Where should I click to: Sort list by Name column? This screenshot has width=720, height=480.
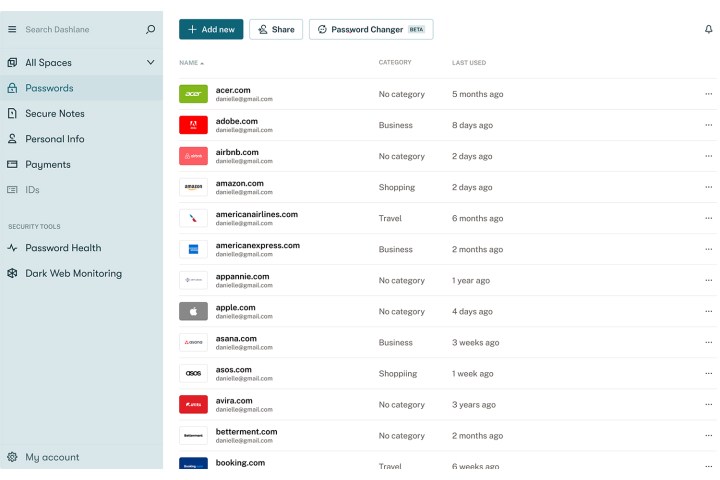[190, 63]
